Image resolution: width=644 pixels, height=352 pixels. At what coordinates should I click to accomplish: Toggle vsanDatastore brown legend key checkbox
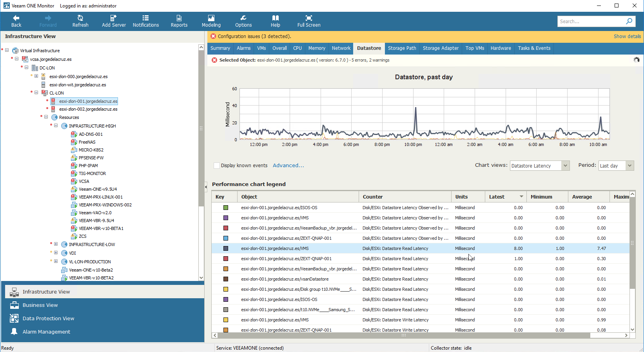click(226, 279)
